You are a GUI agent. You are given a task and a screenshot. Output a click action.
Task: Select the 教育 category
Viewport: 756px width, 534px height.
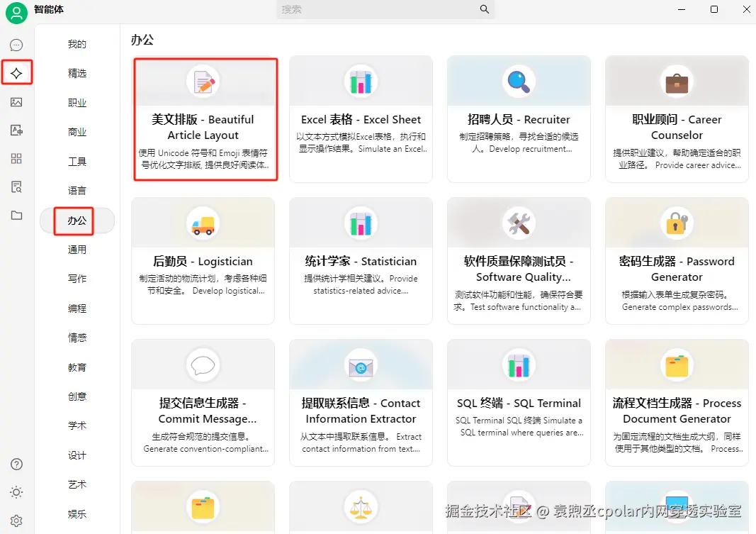(77, 367)
